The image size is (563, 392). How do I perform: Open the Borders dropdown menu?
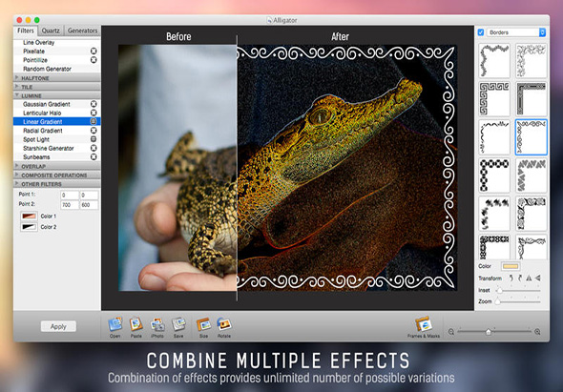pos(516,32)
